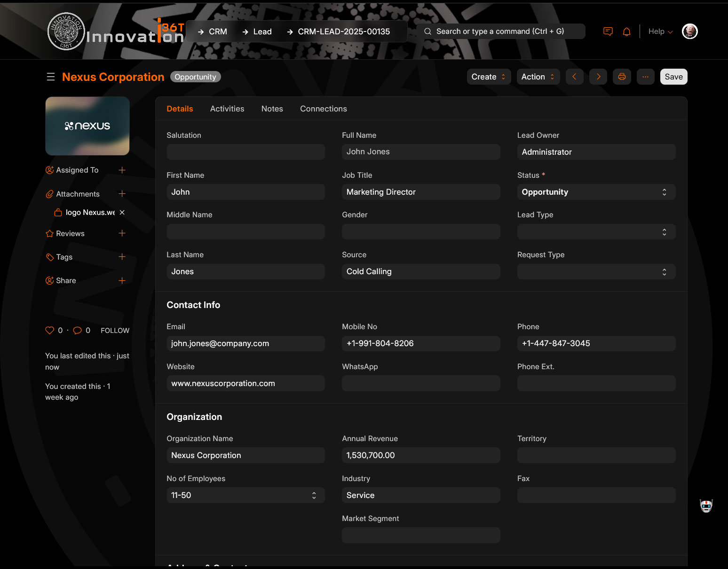Open the Create dropdown menu

pos(488,77)
